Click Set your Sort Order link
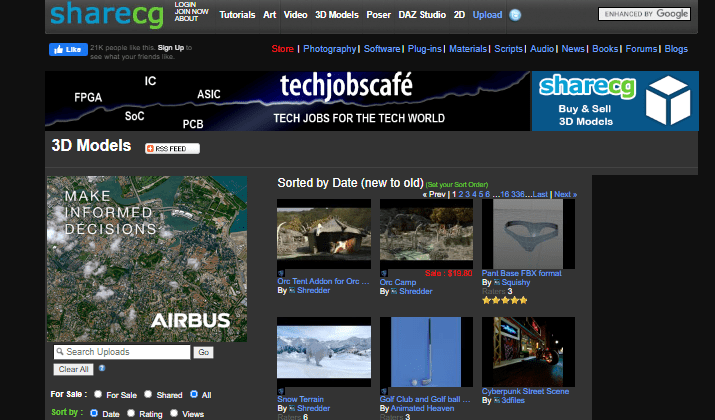The width and height of the screenshot is (715, 420). pos(457,185)
